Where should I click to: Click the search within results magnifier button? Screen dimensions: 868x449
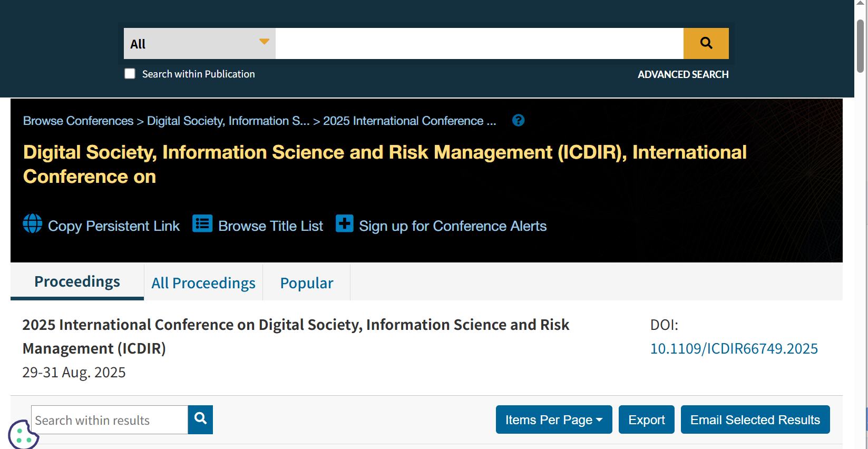pyautogui.click(x=200, y=419)
